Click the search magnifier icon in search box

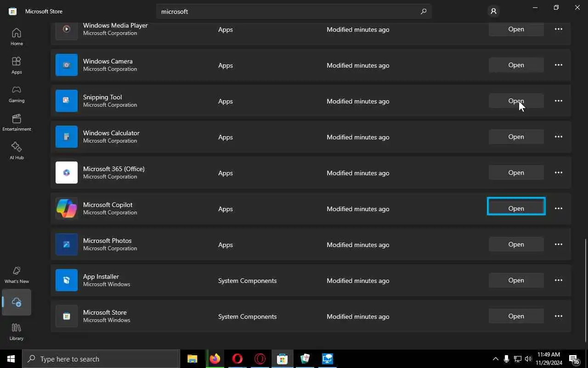click(x=424, y=11)
